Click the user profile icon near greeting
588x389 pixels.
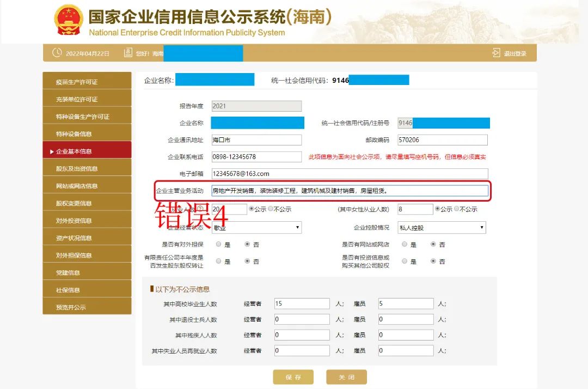[x=128, y=53]
